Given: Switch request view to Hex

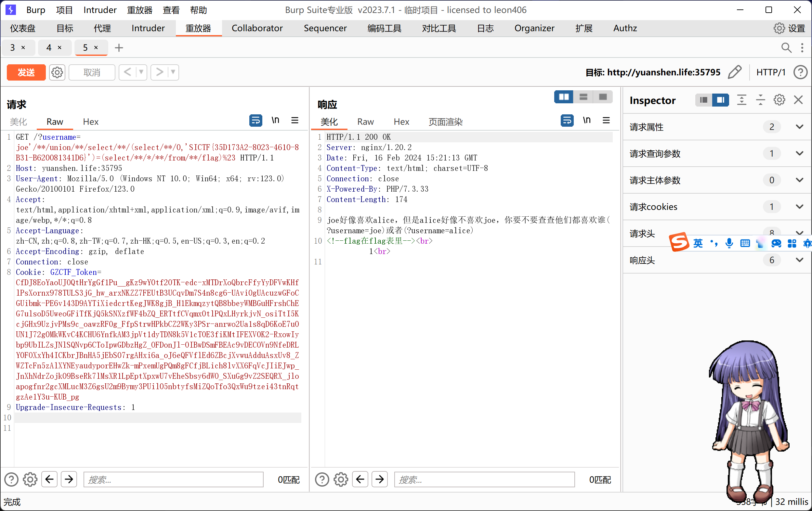Looking at the screenshot, I should (x=90, y=122).
